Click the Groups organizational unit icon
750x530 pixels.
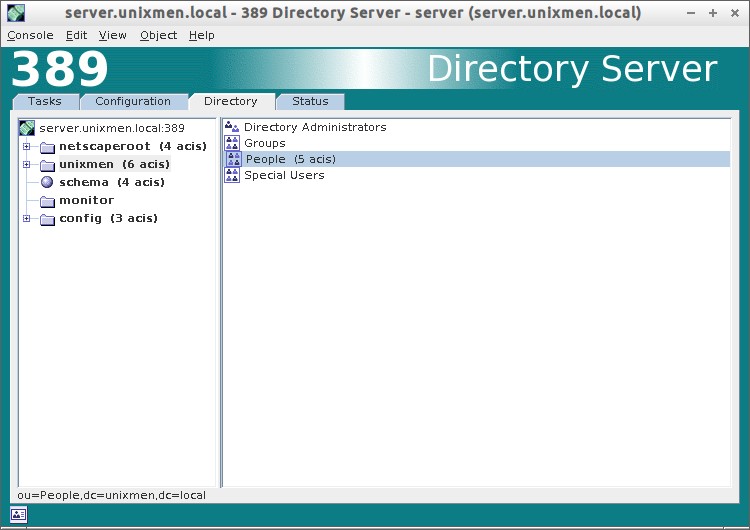pos(232,143)
